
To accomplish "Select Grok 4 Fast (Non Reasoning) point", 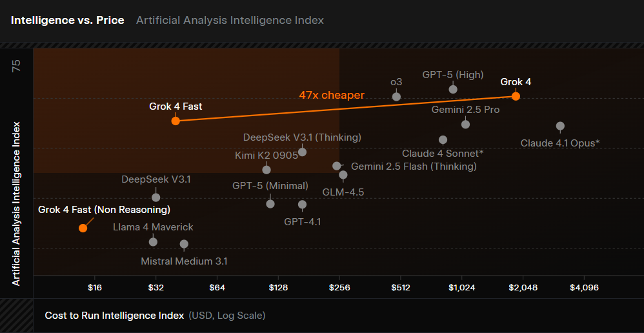I will pyautogui.click(x=83, y=228).
